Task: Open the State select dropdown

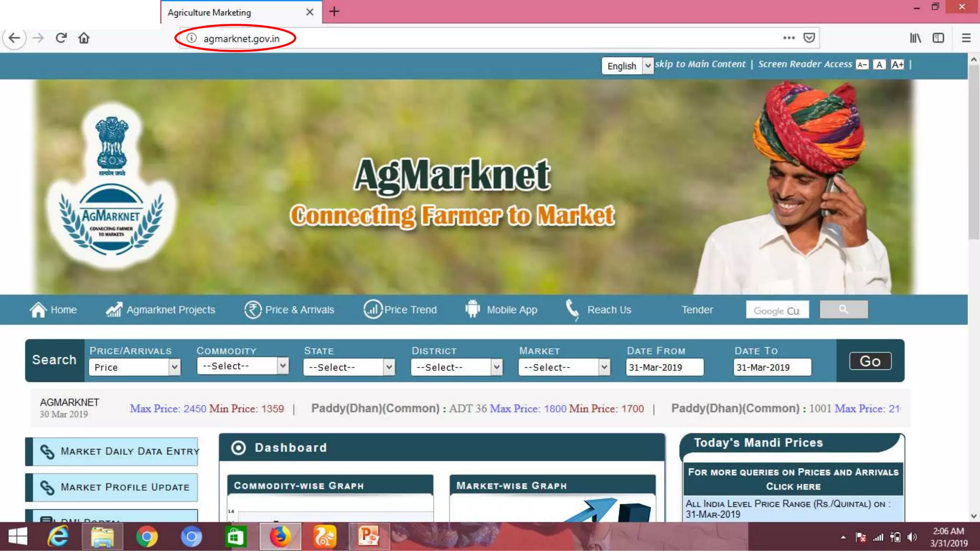Action: [349, 367]
